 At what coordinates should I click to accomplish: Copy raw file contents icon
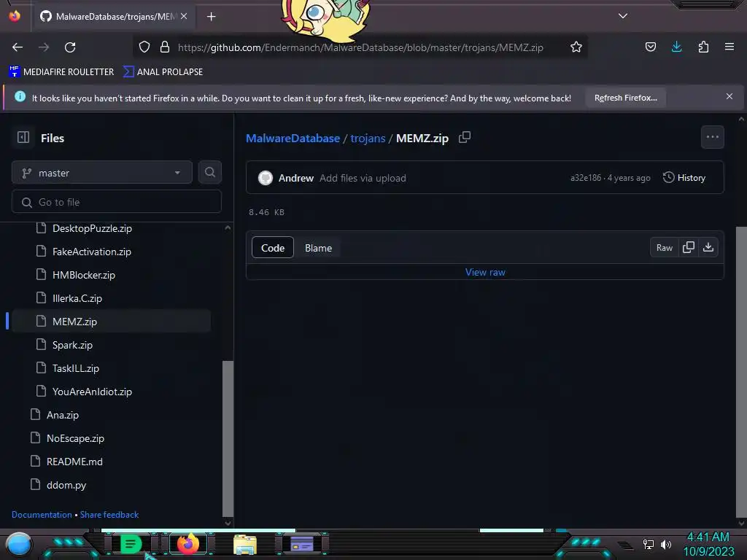pyautogui.click(x=689, y=247)
